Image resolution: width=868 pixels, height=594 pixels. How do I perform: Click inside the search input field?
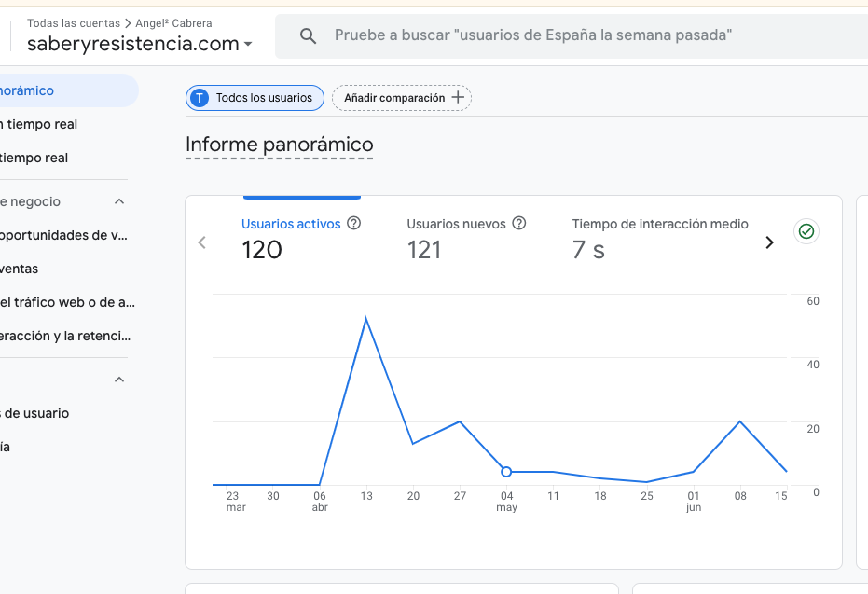(x=559, y=35)
